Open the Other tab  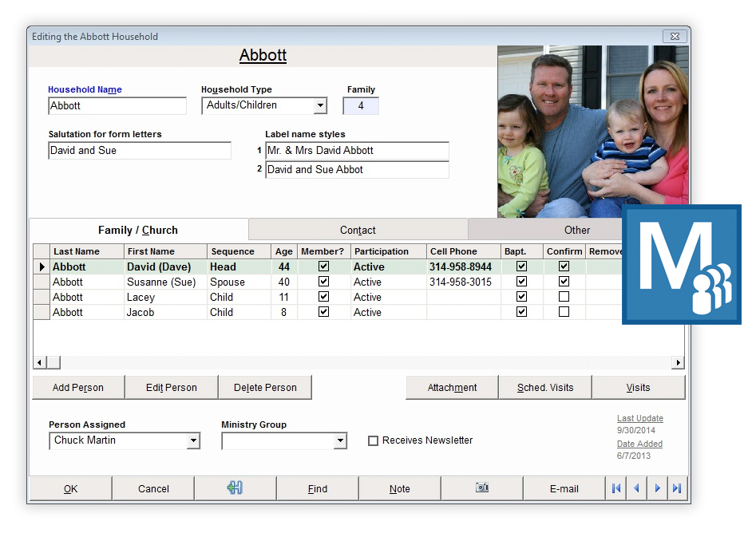click(x=576, y=230)
